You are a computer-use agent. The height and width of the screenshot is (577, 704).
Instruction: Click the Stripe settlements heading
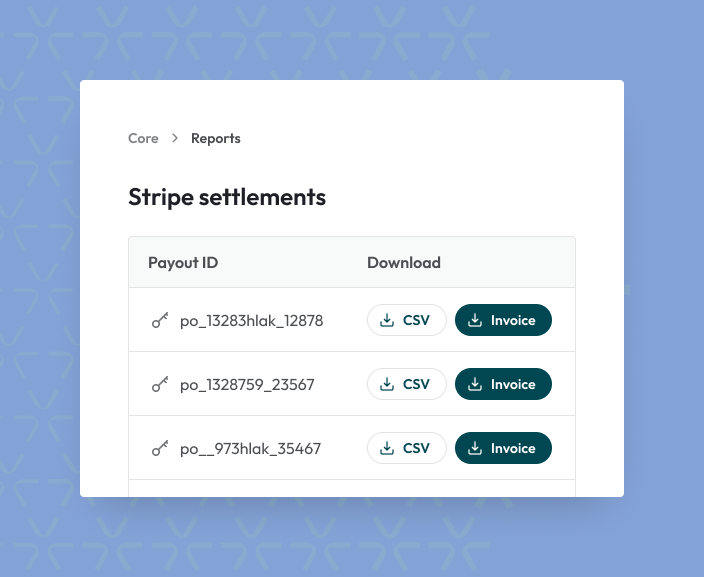(x=227, y=197)
